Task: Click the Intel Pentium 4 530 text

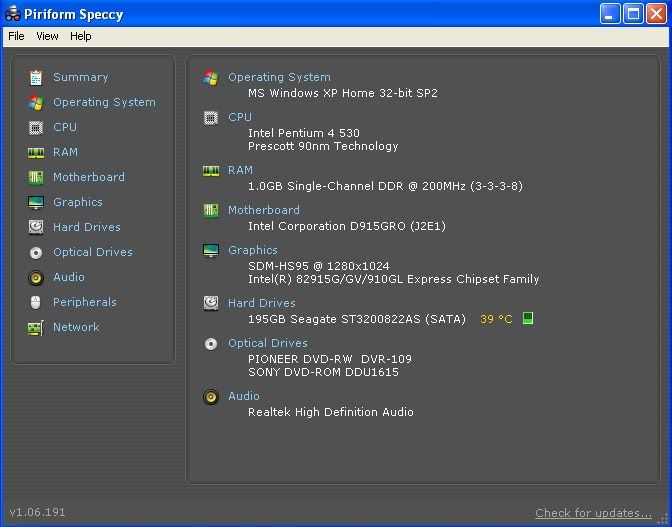Action: [x=304, y=133]
